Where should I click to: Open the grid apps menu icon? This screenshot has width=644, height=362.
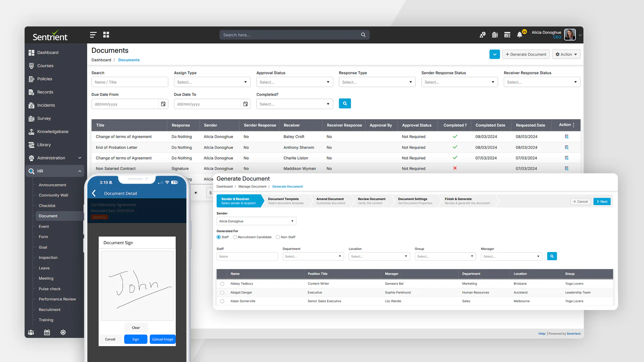(x=106, y=35)
